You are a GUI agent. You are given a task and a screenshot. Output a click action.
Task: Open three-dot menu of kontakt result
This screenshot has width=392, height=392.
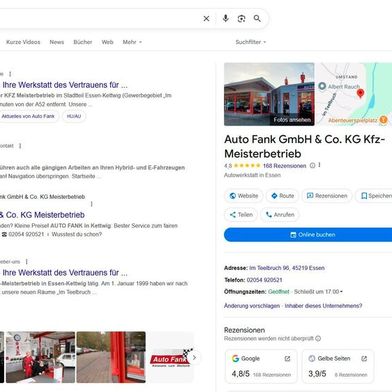point(20,146)
